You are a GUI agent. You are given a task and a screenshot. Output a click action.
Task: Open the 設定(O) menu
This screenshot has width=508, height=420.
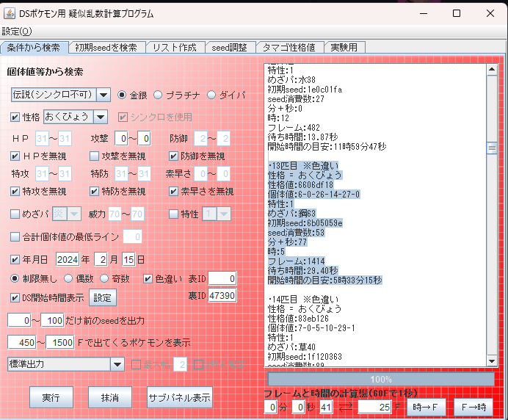(x=17, y=32)
